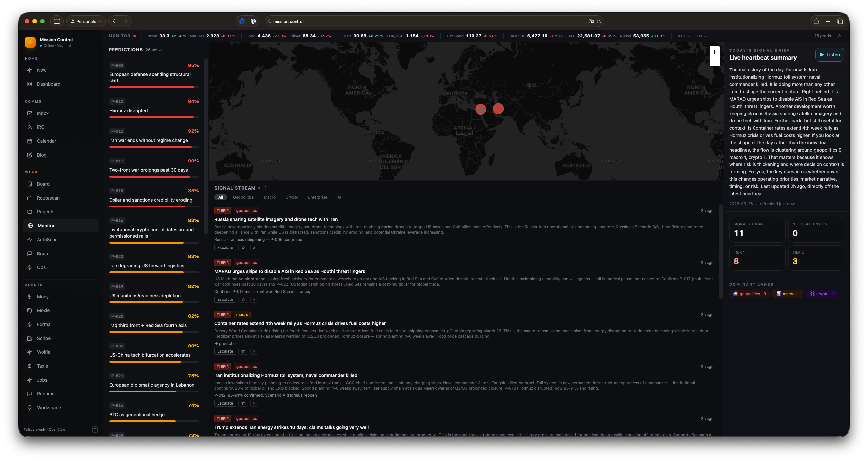This screenshot has width=868, height=461.
Task: Escalate the Russia satellite imagery signal
Action: click(x=225, y=247)
